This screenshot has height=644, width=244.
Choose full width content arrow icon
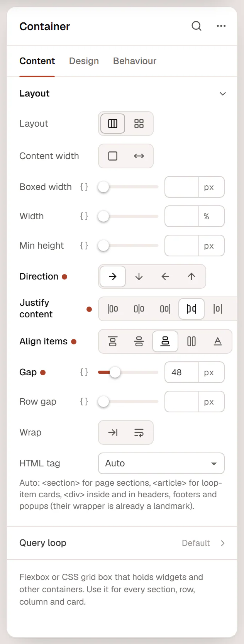pos(139,156)
